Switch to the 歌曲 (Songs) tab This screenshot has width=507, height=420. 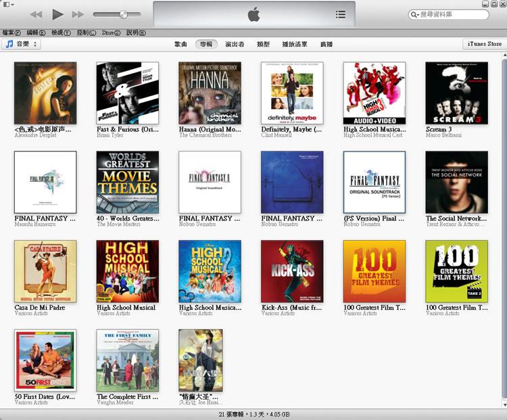tap(180, 44)
